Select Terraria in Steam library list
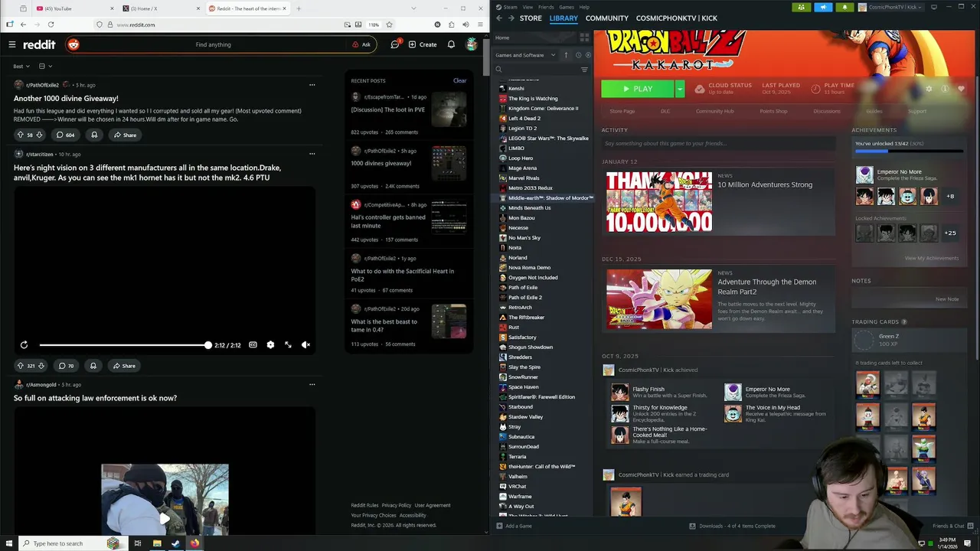Screen dimensions: 980x551 (517, 457)
